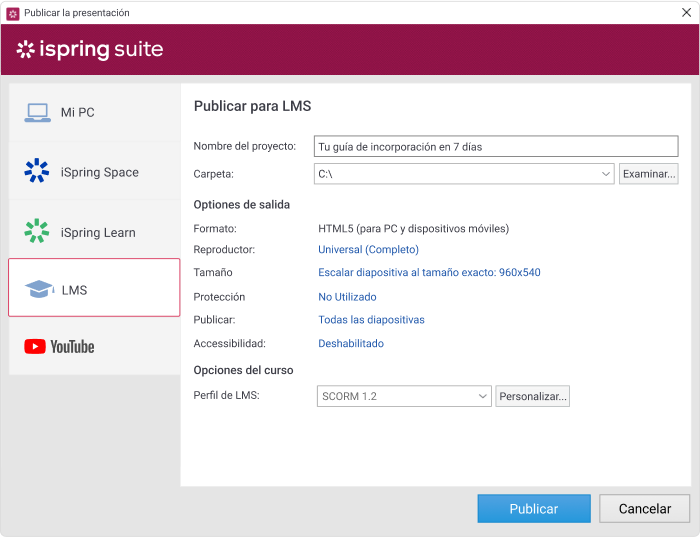Click the Publicar para LMS heading
This screenshot has width=700, height=537.
pos(252,106)
